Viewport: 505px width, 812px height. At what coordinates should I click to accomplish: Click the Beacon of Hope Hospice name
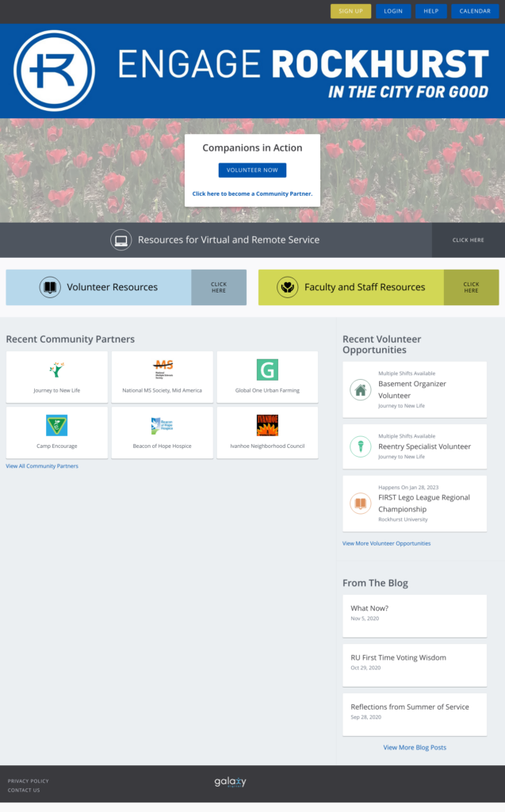(162, 446)
